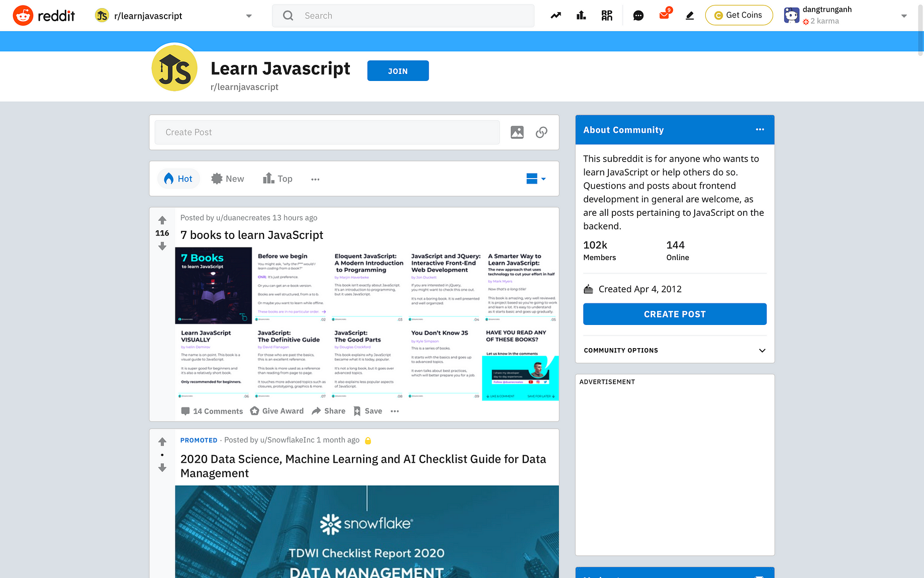Open About Community three-dot menu

[760, 130]
